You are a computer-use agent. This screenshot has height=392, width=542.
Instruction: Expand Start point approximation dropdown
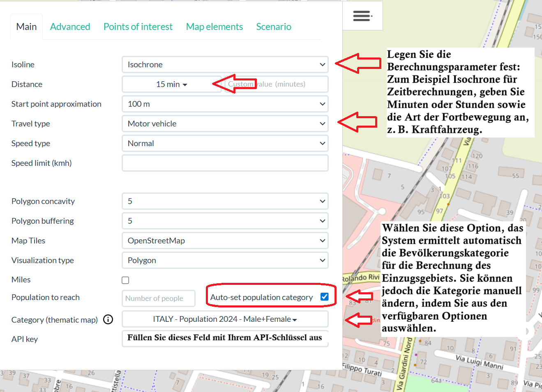point(225,104)
